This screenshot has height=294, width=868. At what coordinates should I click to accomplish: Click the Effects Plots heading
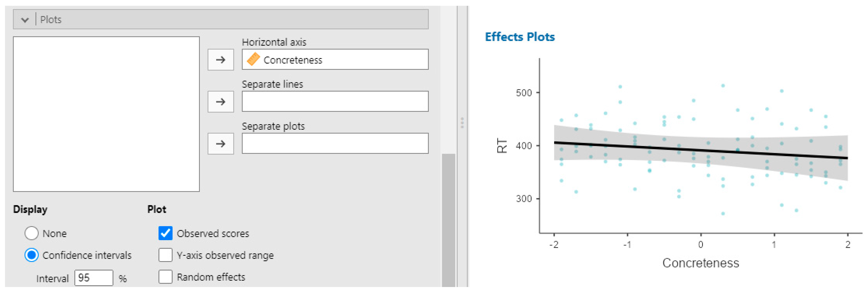[519, 37]
